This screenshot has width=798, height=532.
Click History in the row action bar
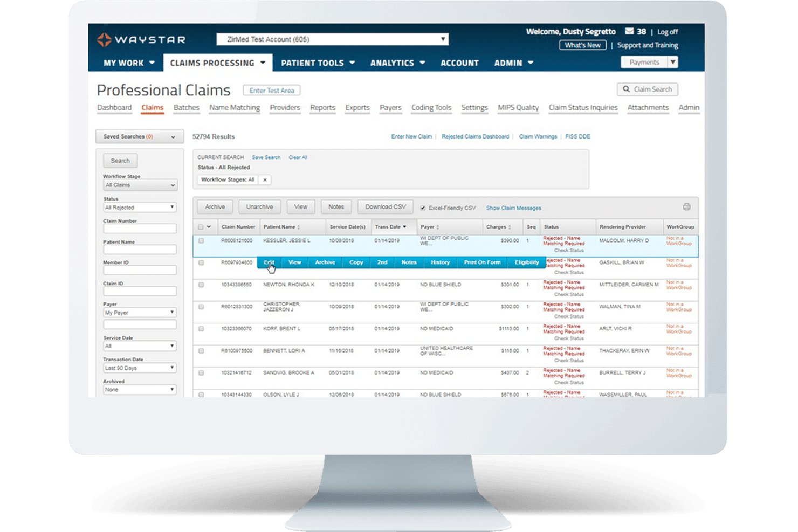(x=441, y=262)
